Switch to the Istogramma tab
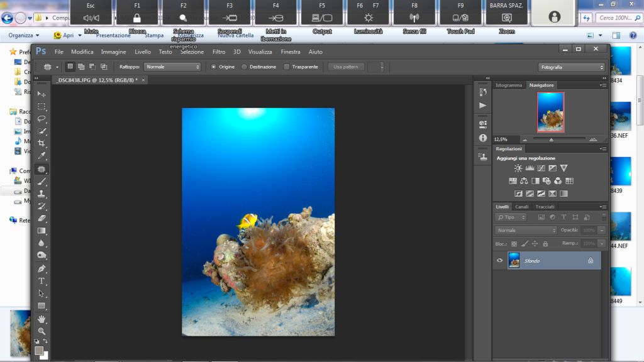Screen dimensions: 644x362 (x=509, y=85)
